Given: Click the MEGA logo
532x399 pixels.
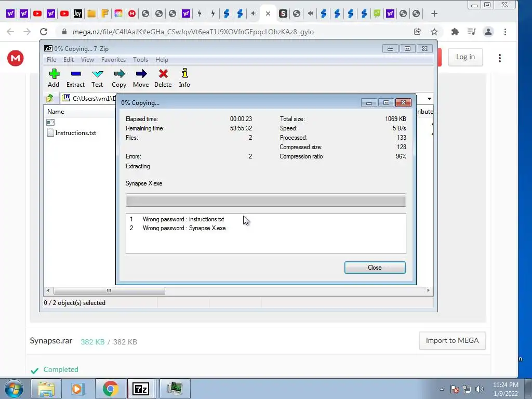Looking at the screenshot, I should (x=16, y=58).
